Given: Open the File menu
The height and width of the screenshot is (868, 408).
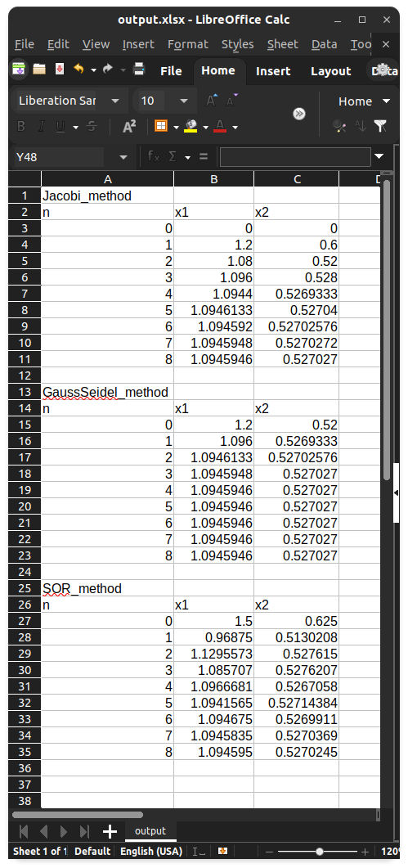Looking at the screenshot, I should [x=25, y=44].
